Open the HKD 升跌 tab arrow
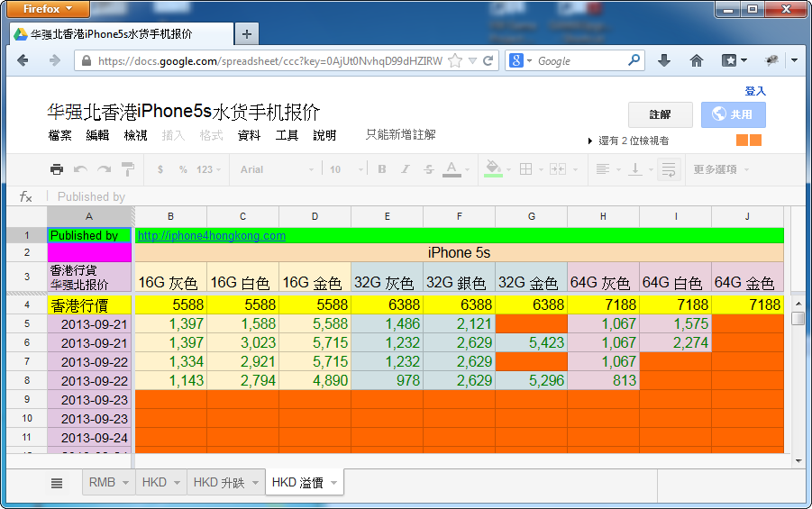This screenshot has height=509, width=812. click(x=255, y=483)
